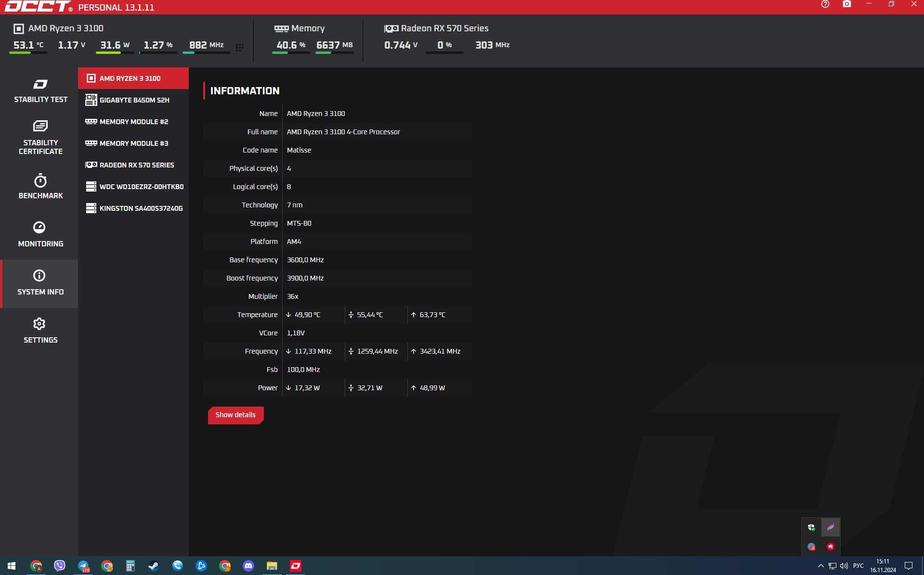Click the VCore value 1,18V
The height and width of the screenshot is (575, 924).
point(296,333)
